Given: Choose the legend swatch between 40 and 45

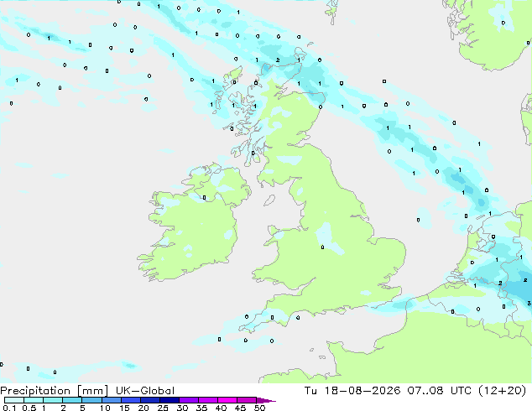Looking at the screenshot, I should (x=227, y=400).
